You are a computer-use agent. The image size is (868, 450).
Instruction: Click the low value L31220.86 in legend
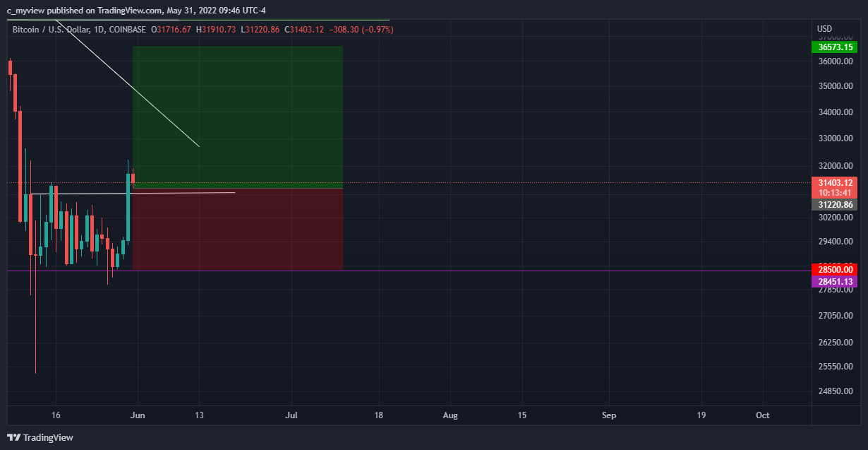point(260,30)
